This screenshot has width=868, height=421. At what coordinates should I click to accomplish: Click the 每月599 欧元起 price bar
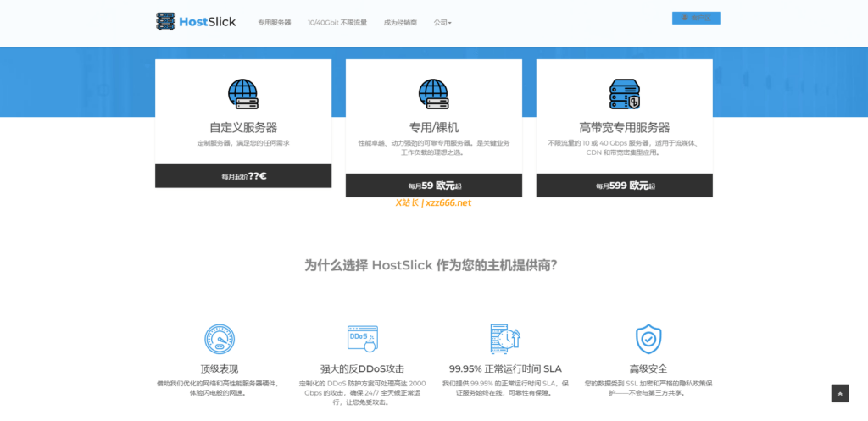pyautogui.click(x=625, y=186)
